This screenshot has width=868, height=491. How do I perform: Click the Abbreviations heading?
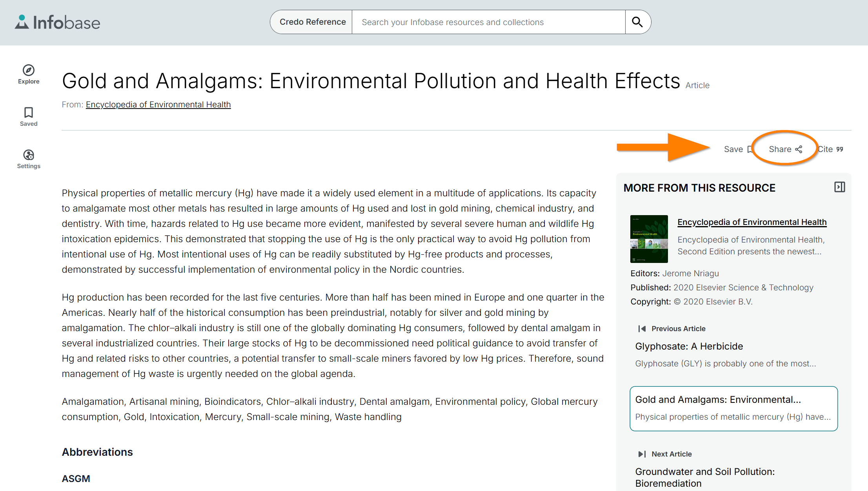pyautogui.click(x=97, y=452)
